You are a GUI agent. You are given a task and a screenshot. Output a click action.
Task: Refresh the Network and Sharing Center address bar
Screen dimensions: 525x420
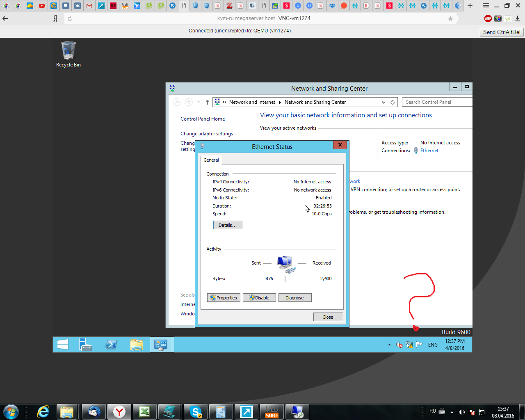point(393,102)
